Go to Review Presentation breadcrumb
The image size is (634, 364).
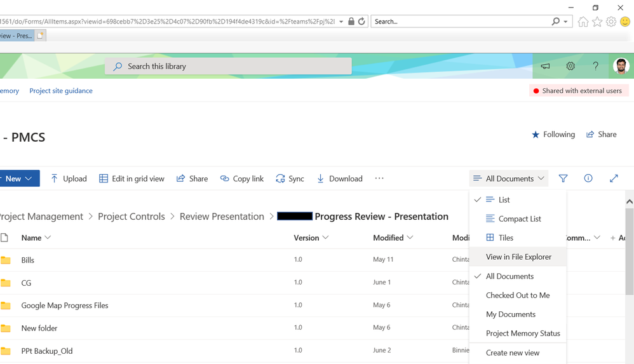222,217
